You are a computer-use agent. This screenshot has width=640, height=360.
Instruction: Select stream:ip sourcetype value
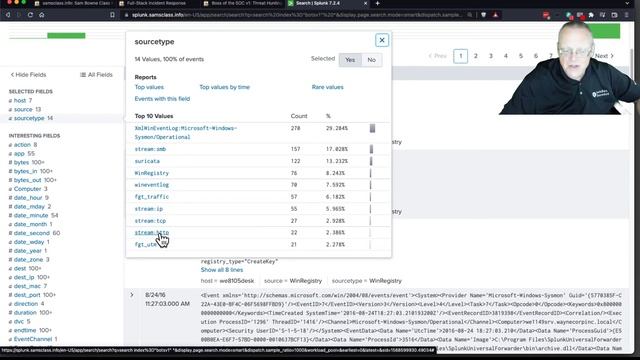[149, 209]
